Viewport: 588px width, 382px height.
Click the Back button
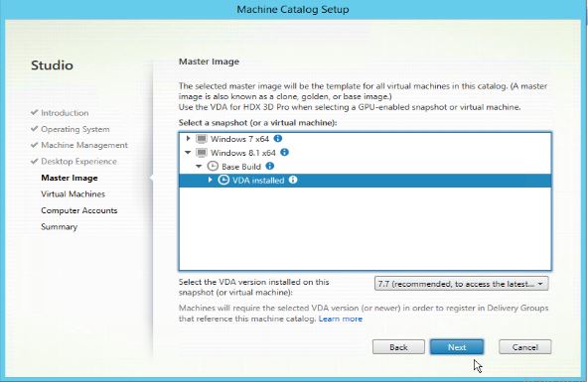coord(398,347)
